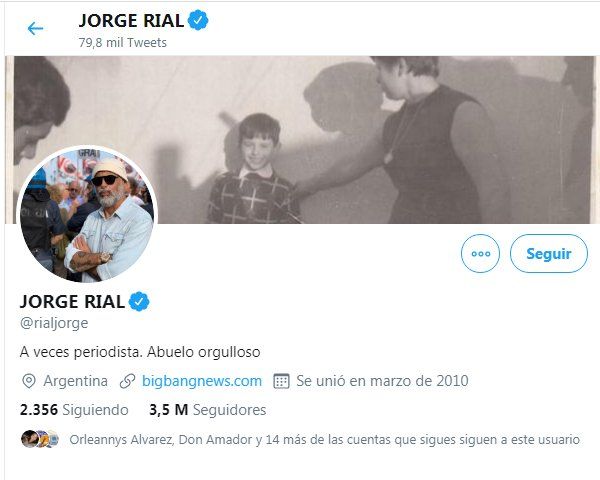Viewport: 600px width, 480px height.
Task: View the 3,5 M Seguidores list
Action: [208, 410]
